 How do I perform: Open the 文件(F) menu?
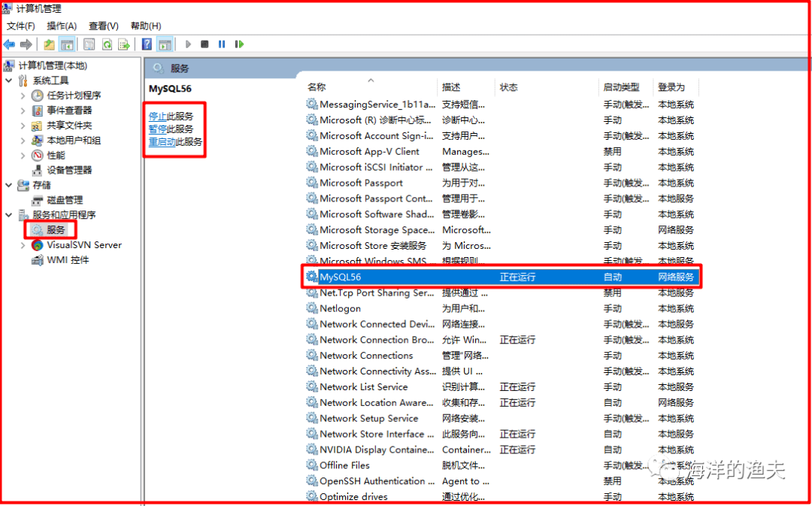[21, 26]
